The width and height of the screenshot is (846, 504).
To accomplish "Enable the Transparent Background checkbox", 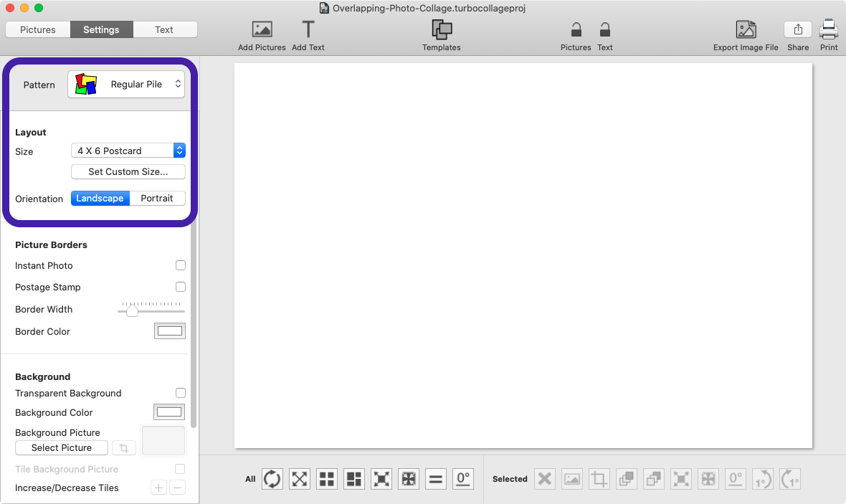I will click(180, 393).
